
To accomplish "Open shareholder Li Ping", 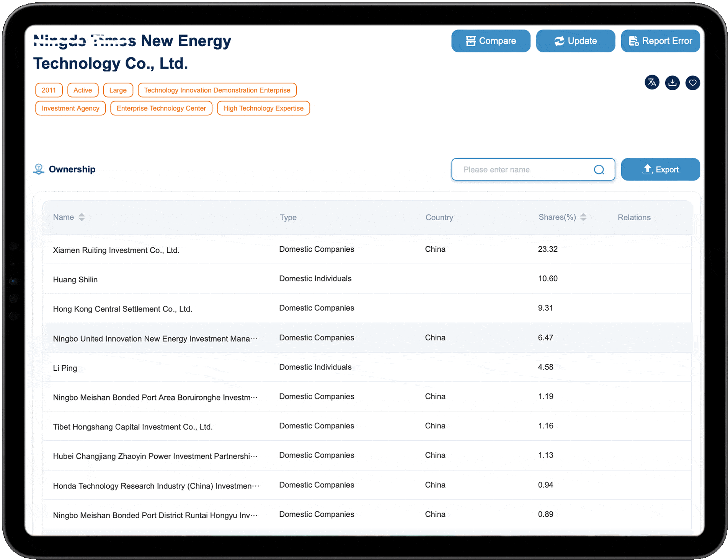I will [x=65, y=368].
